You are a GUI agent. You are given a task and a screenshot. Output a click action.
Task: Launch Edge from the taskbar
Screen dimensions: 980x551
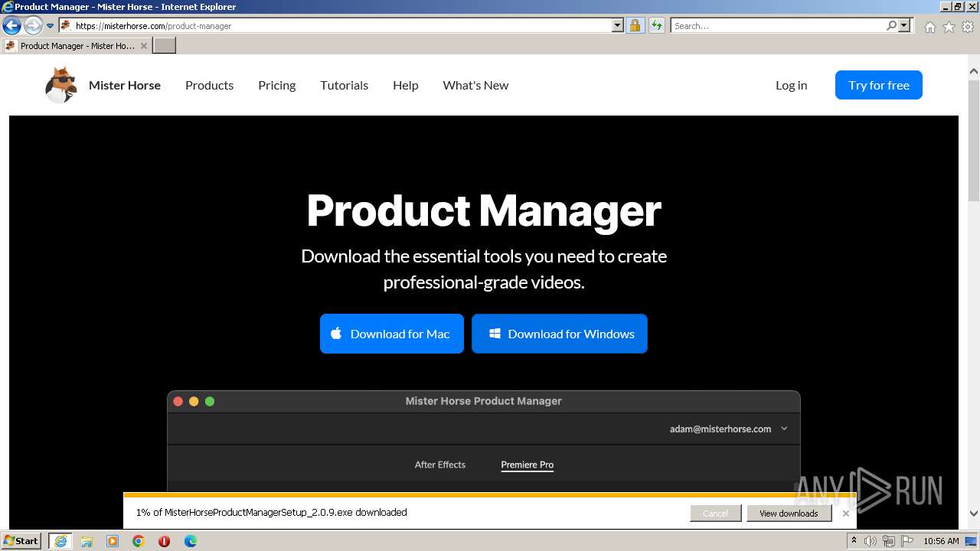click(190, 541)
